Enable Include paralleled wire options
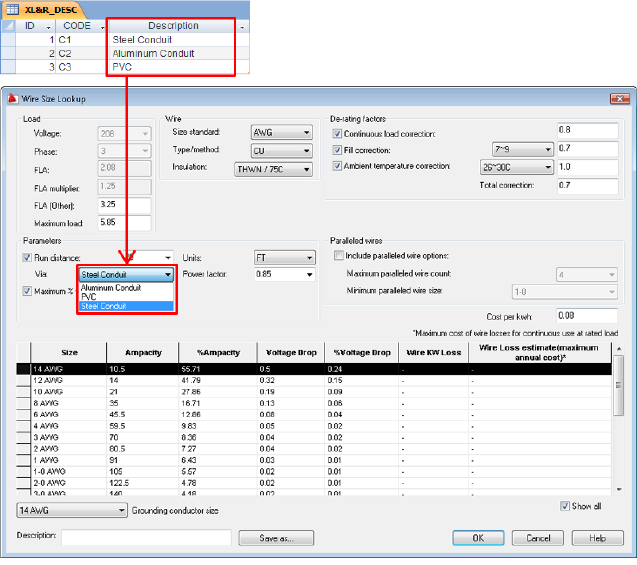 (337, 257)
